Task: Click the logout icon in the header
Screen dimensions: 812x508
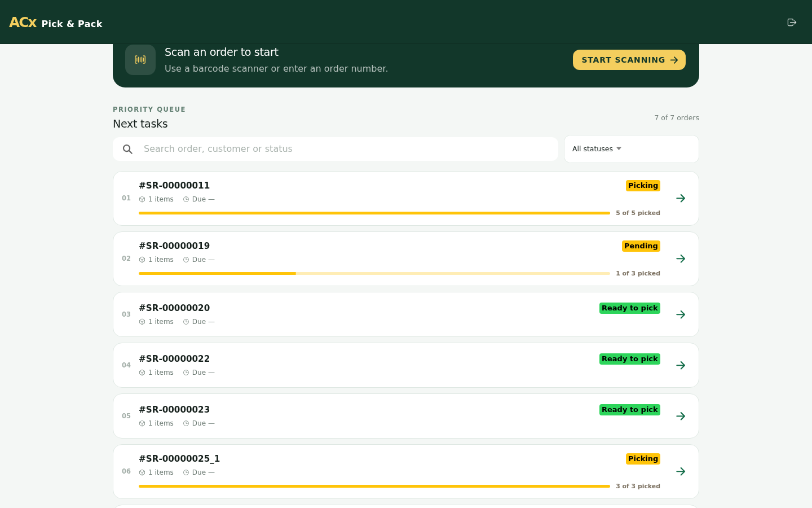Action: point(792,23)
